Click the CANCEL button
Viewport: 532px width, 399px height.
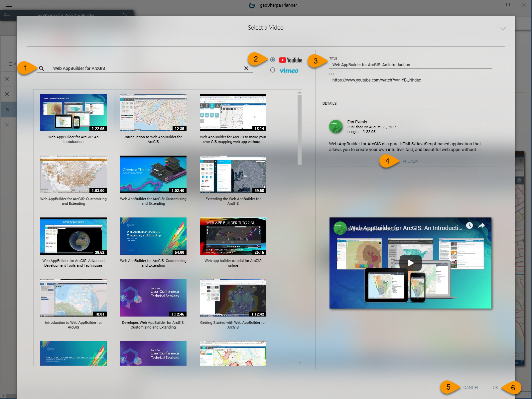click(x=471, y=388)
